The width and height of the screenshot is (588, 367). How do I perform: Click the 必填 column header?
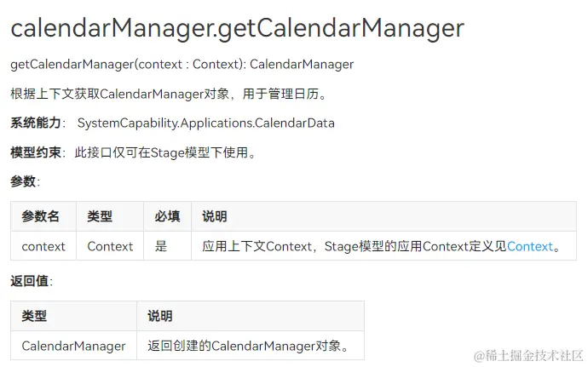pos(167,216)
